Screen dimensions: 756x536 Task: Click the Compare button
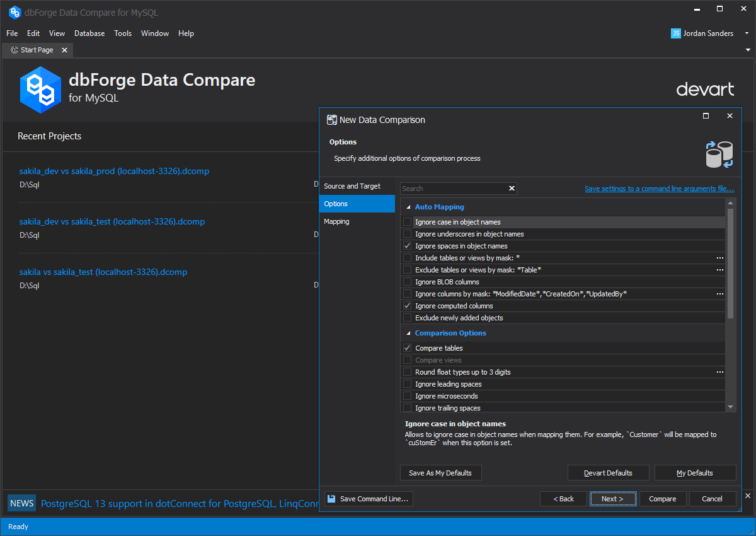pyautogui.click(x=663, y=499)
